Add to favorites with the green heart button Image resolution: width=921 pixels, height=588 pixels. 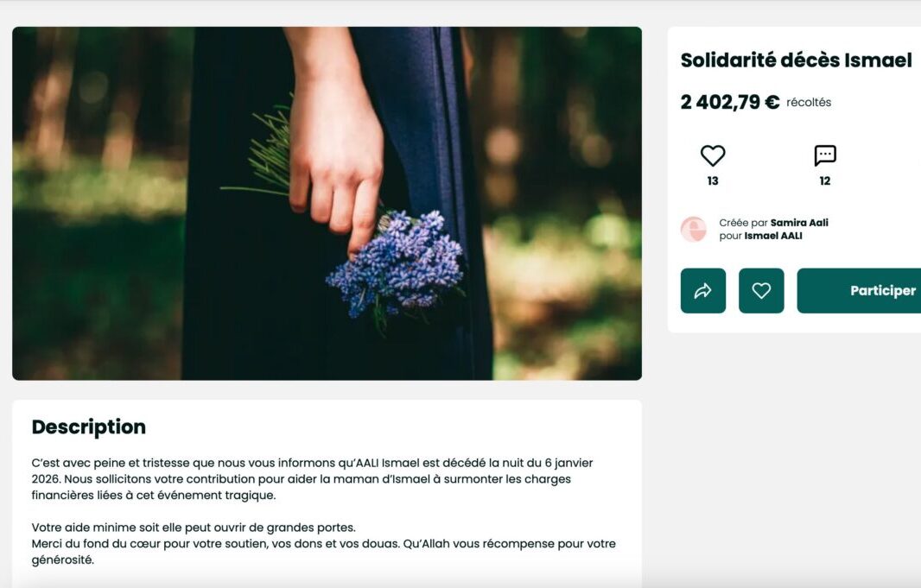[761, 291]
